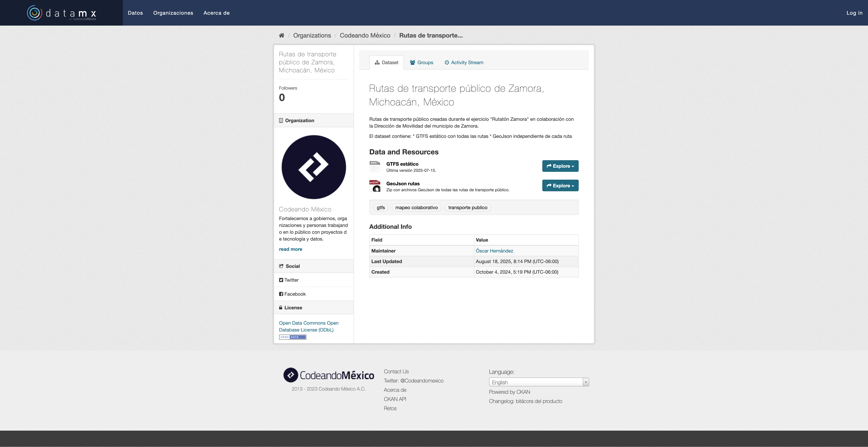The width and height of the screenshot is (868, 447).
Task: Open the Twitter social link
Action: coord(291,280)
